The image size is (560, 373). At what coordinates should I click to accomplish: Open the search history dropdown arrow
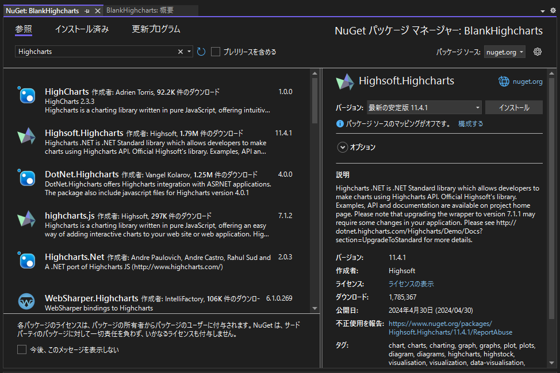tap(189, 52)
